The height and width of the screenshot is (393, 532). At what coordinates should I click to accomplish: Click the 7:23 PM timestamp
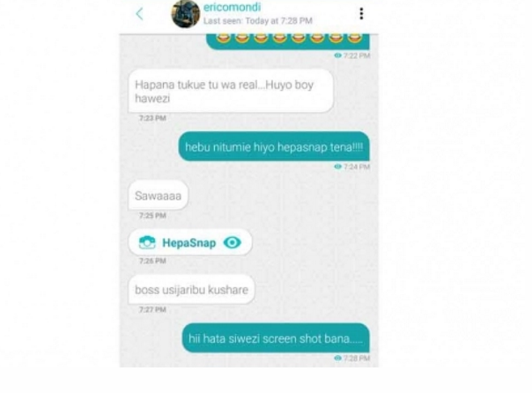[x=152, y=118]
